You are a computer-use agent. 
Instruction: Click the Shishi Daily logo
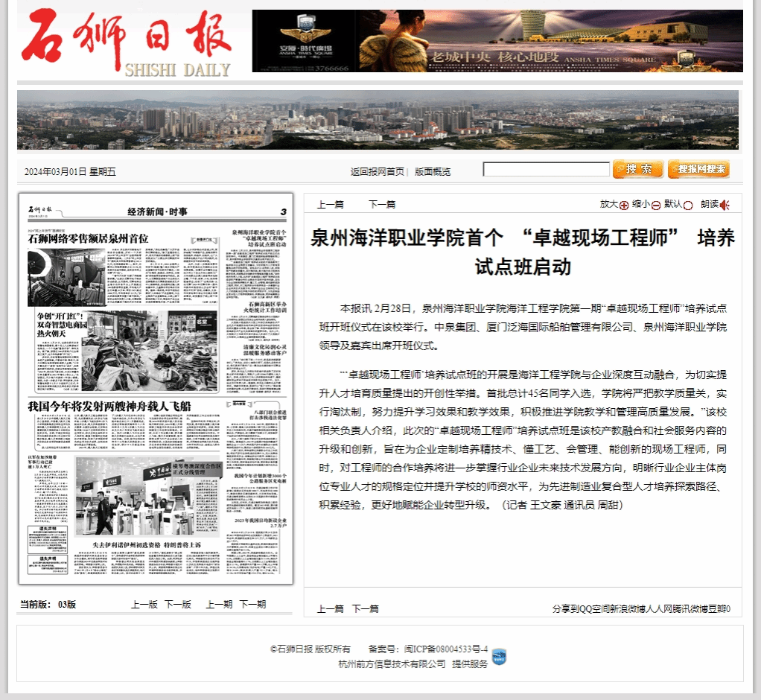127,43
